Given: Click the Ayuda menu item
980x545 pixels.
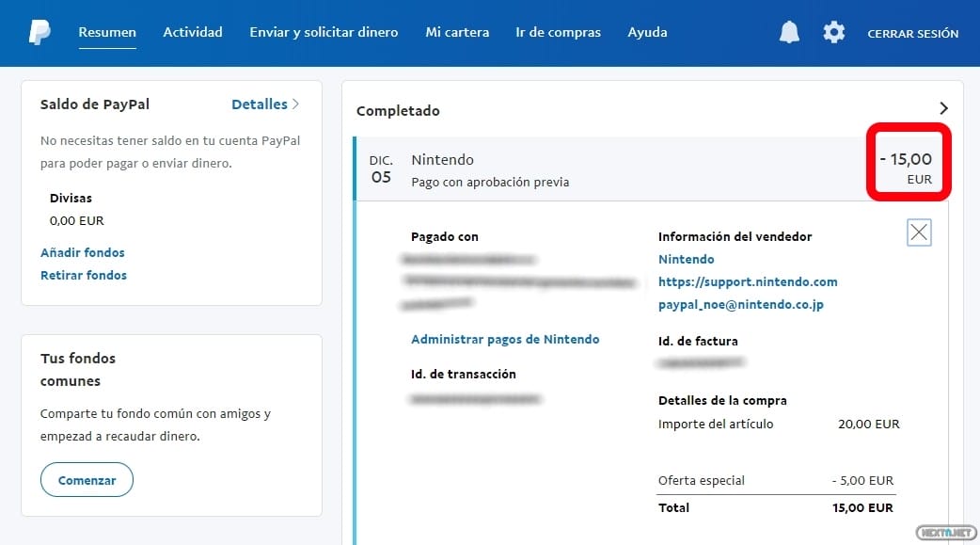Looking at the screenshot, I should point(647,33).
